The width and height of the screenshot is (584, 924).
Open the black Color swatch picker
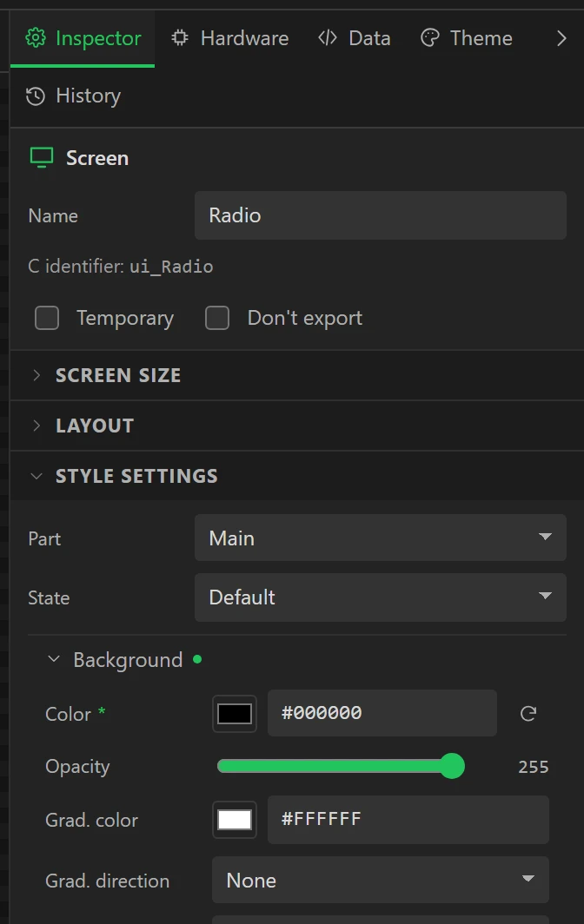pyautogui.click(x=235, y=714)
